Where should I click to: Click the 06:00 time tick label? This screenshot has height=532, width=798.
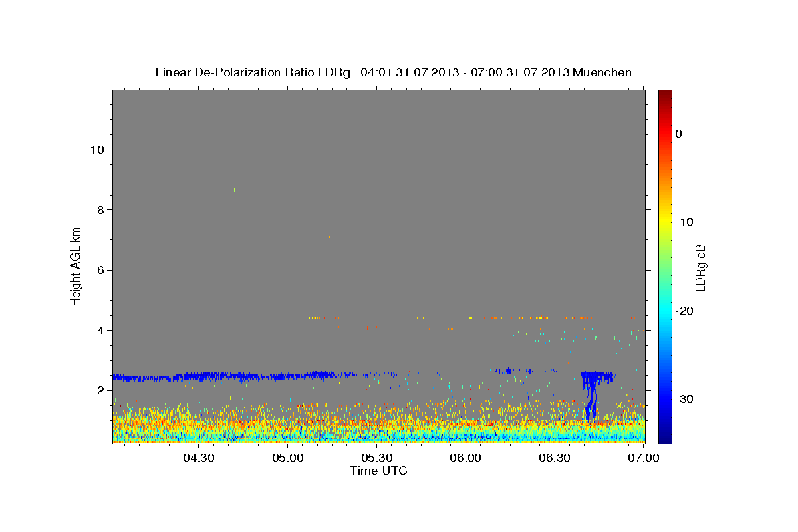coord(465,458)
